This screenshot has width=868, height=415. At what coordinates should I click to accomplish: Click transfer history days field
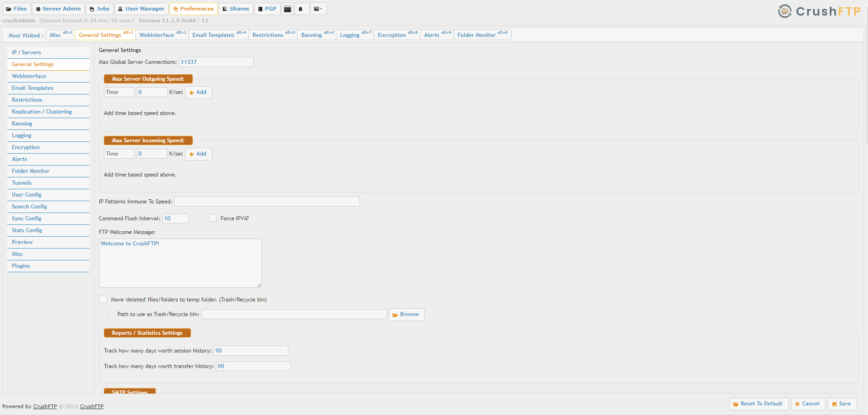[x=253, y=366]
